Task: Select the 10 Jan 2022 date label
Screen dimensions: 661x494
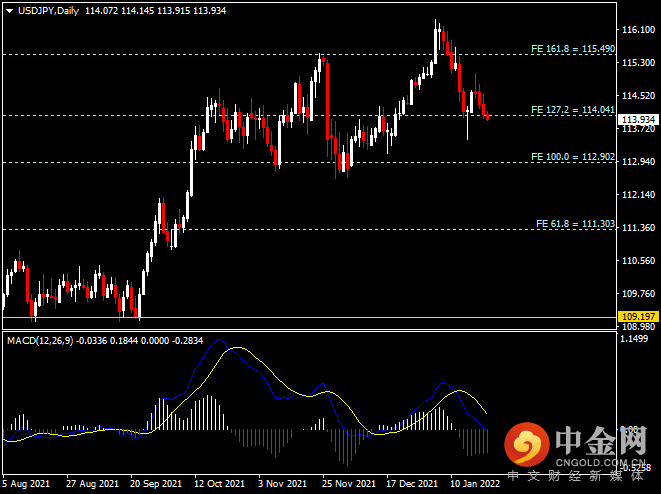Action: click(x=475, y=483)
